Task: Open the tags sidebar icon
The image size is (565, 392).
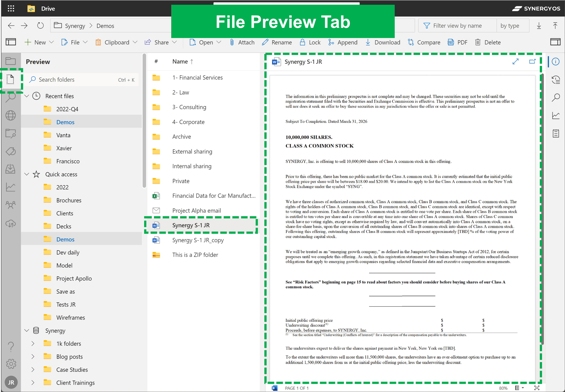Action: pyautogui.click(x=11, y=151)
